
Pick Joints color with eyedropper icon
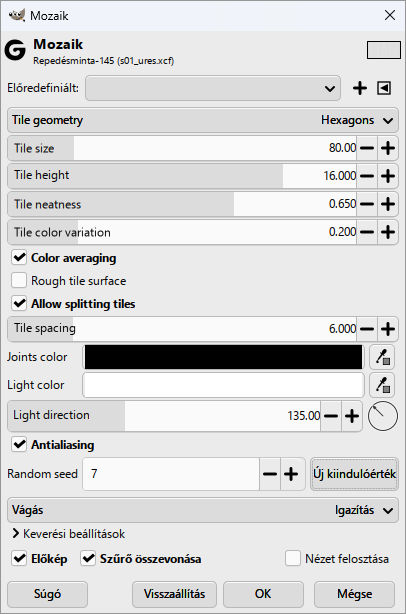382,357
